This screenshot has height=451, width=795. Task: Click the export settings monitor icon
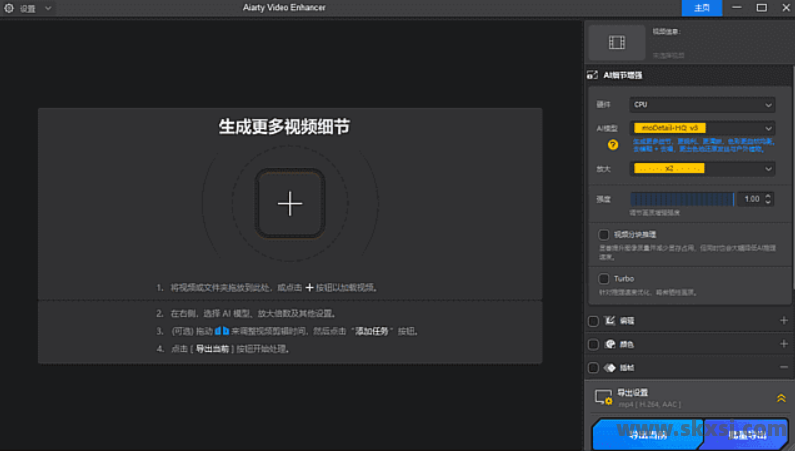click(602, 397)
